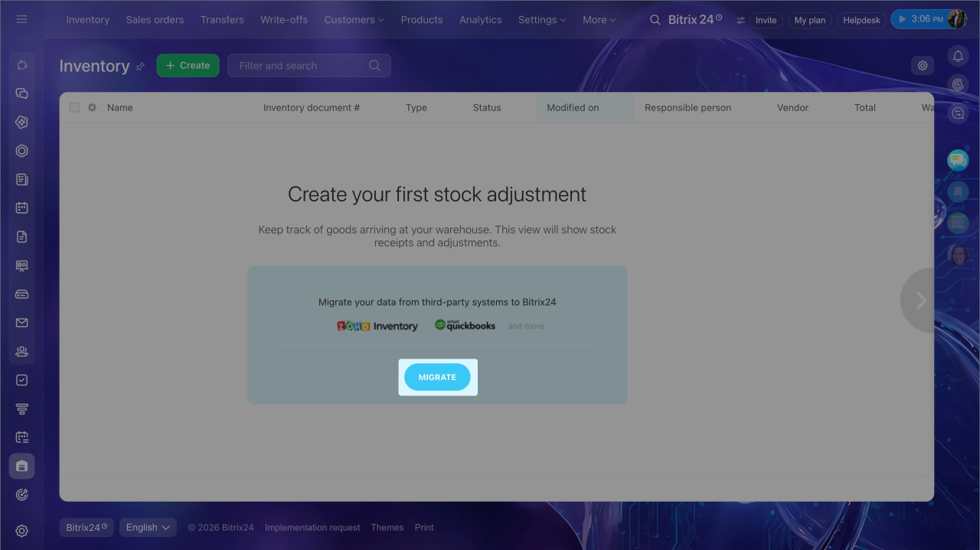This screenshot has width=980, height=550.
Task: Click the column settings gear beside Name header
Action: click(92, 108)
